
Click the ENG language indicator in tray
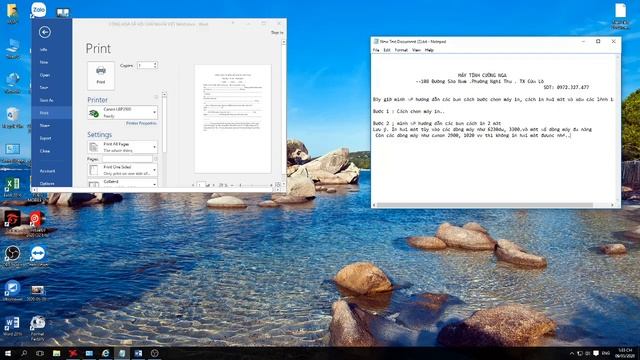pos(606,353)
